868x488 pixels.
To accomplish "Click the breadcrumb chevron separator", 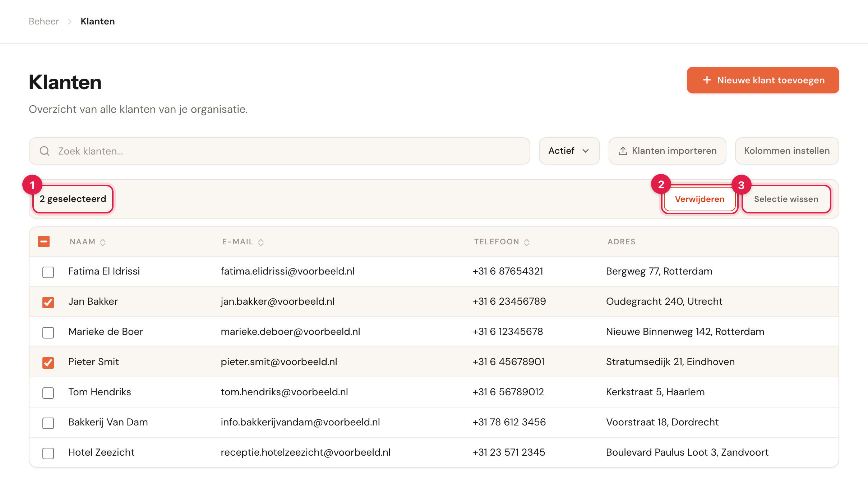I will 70,22.
